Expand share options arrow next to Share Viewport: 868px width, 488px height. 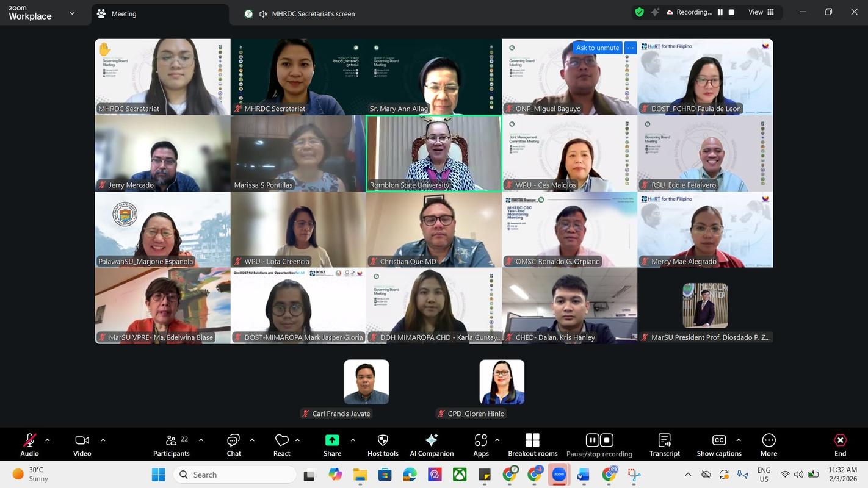point(353,440)
